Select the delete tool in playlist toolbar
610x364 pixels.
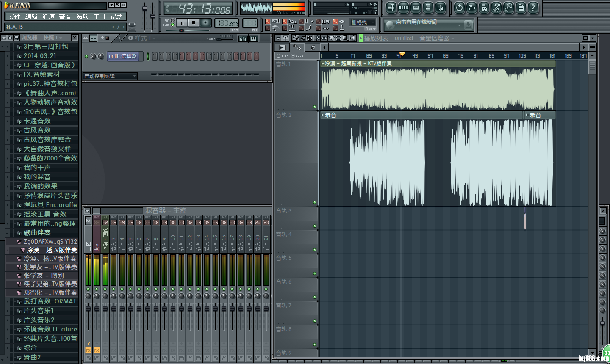click(x=310, y=38)
